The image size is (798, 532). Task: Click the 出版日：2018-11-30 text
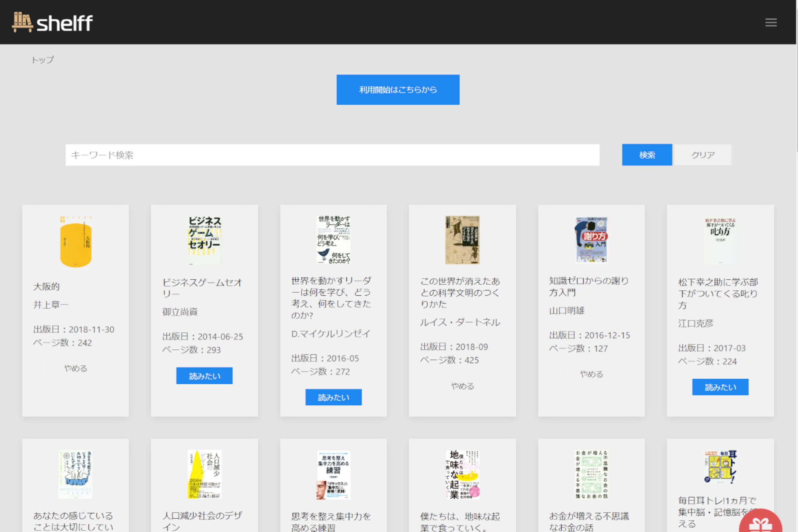pos(74,330)
